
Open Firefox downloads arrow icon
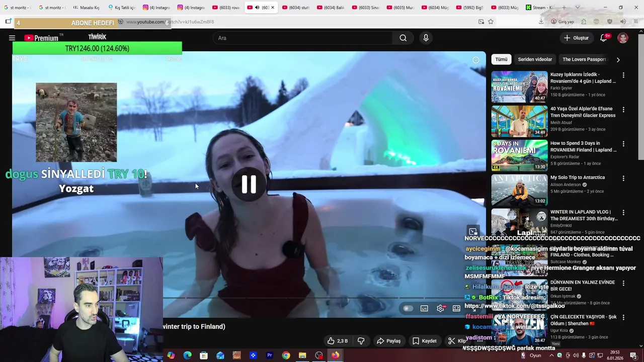(x=541, y=22)
